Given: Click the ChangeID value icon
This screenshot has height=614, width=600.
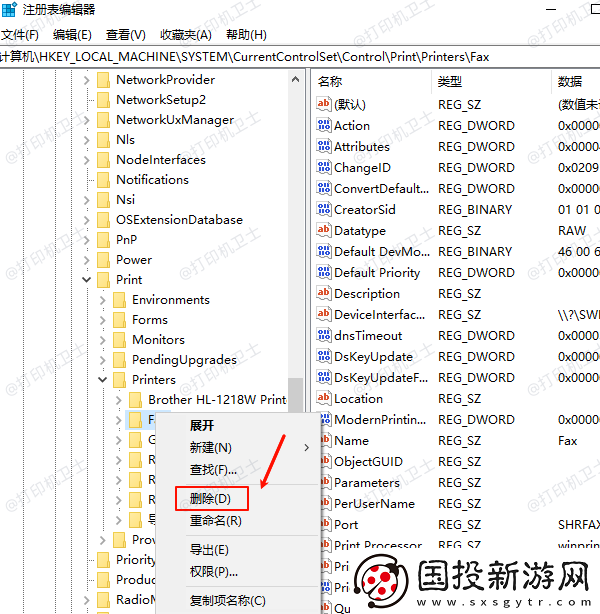Looking at the screenshot, I should pos(324,167).
